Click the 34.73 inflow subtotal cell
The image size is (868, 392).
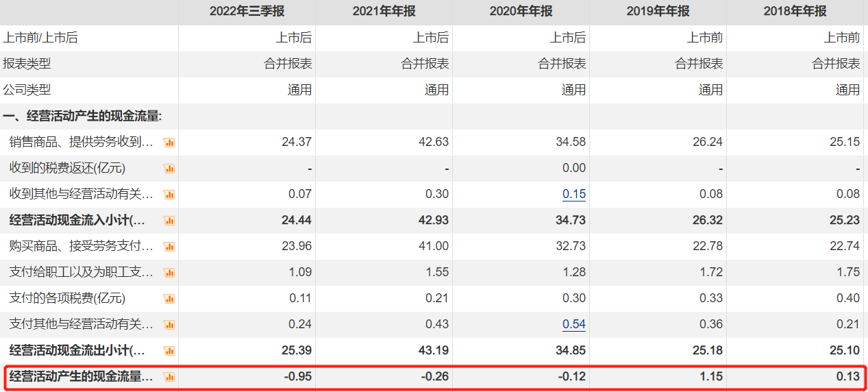point(571,220)
